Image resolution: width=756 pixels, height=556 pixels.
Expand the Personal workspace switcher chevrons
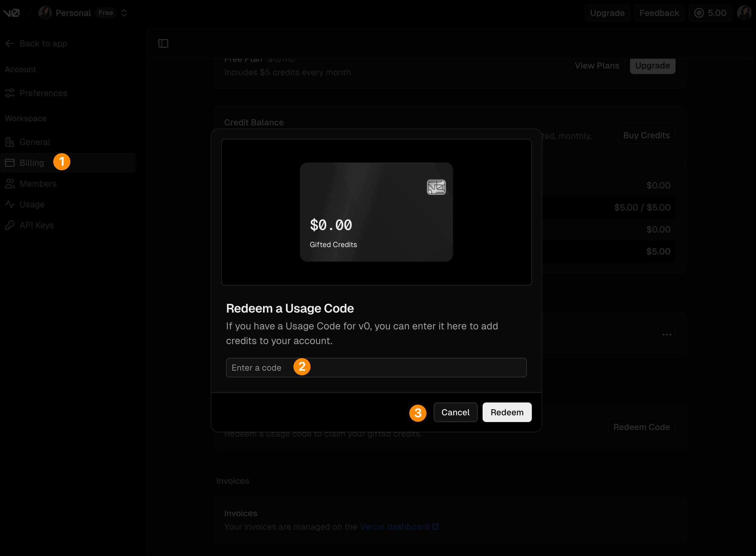tap(124, 13)
